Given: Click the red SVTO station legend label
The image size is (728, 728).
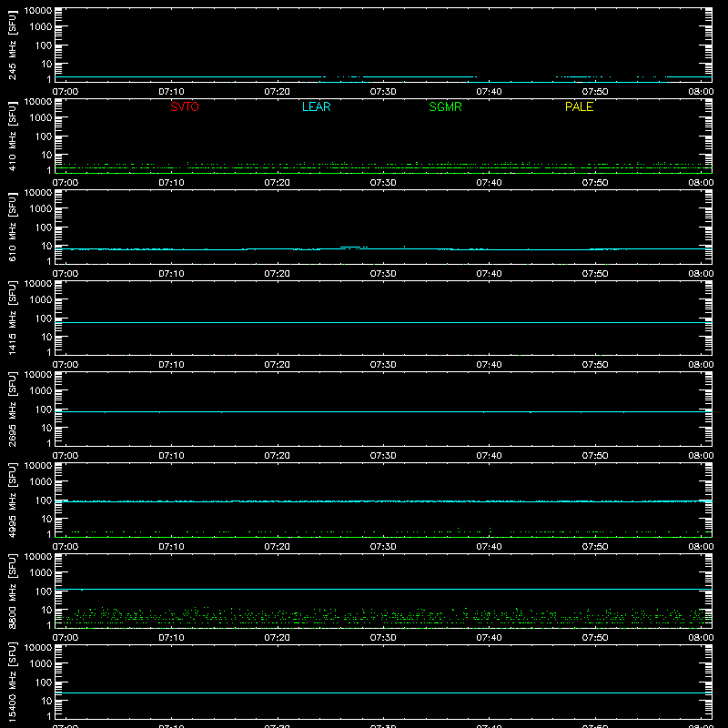Looking at the screenshot, I should click(x=185, y=106).
